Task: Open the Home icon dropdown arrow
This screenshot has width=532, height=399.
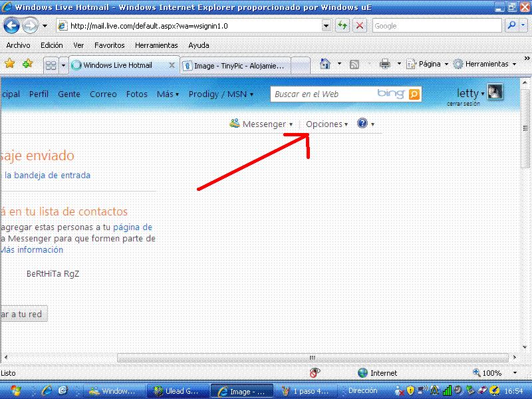Action: (x=339, y=64)
